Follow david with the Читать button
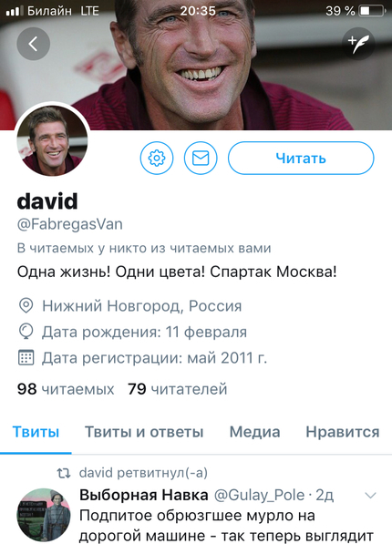Screen dimensions: 392x544 [x=301, y=159]
